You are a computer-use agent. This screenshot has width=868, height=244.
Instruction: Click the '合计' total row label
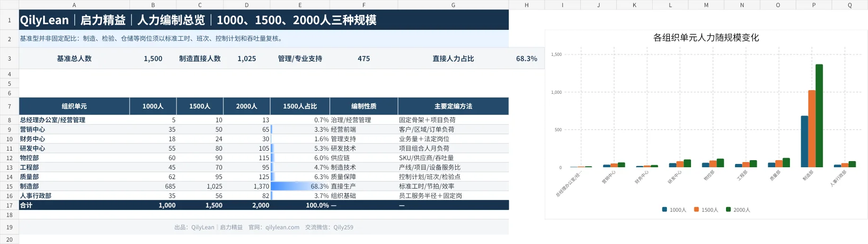tap(74, 205)
